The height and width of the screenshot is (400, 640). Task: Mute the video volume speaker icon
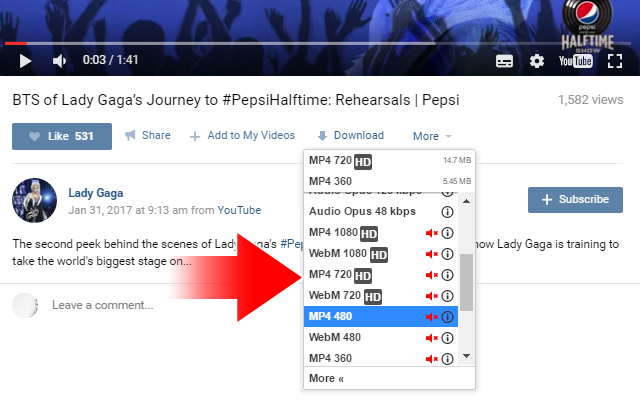(x=60, y=61)
